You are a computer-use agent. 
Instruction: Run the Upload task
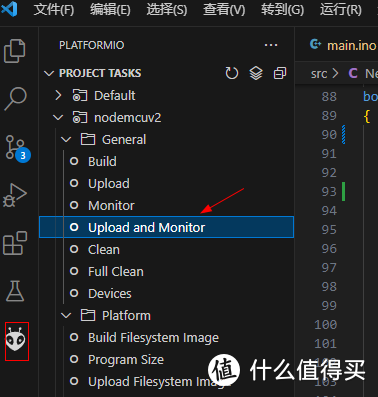pyautogui.click(x=167, y=183)
